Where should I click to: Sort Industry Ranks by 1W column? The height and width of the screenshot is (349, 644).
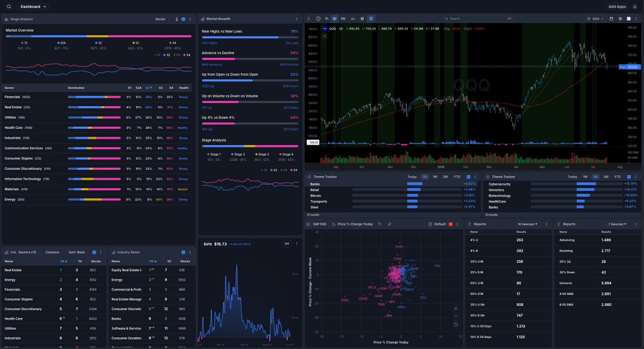click(152, 262)
